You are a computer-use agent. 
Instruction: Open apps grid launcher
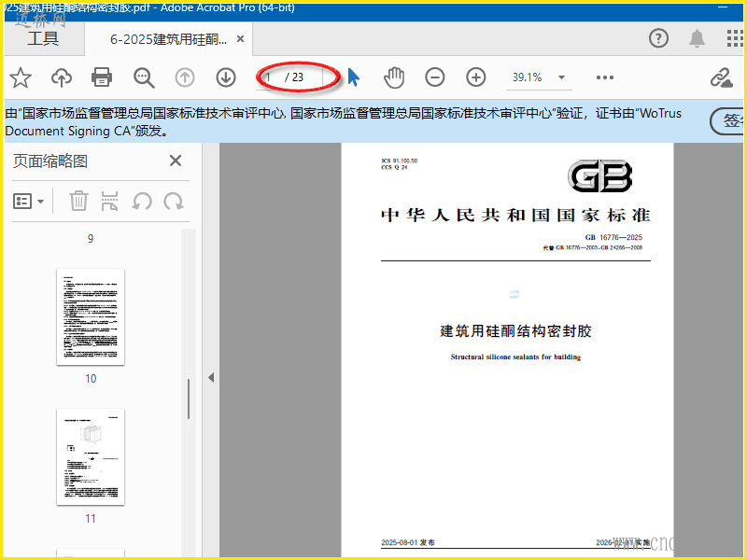(735, 38)
